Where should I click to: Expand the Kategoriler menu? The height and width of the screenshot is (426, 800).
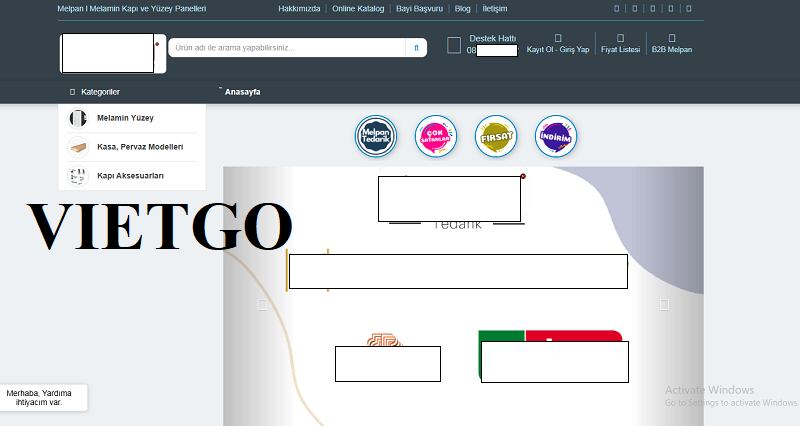pos(99,92)
